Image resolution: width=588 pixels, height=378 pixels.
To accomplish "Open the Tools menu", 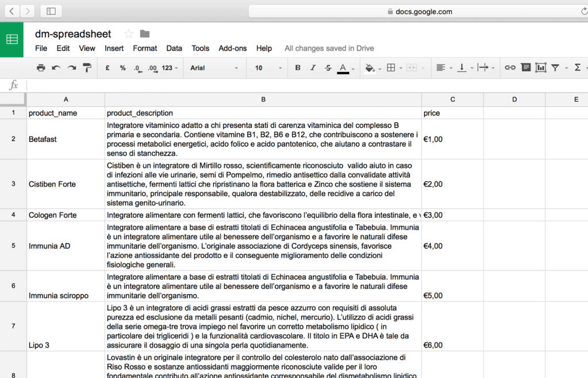I will (x=200, y=48).
